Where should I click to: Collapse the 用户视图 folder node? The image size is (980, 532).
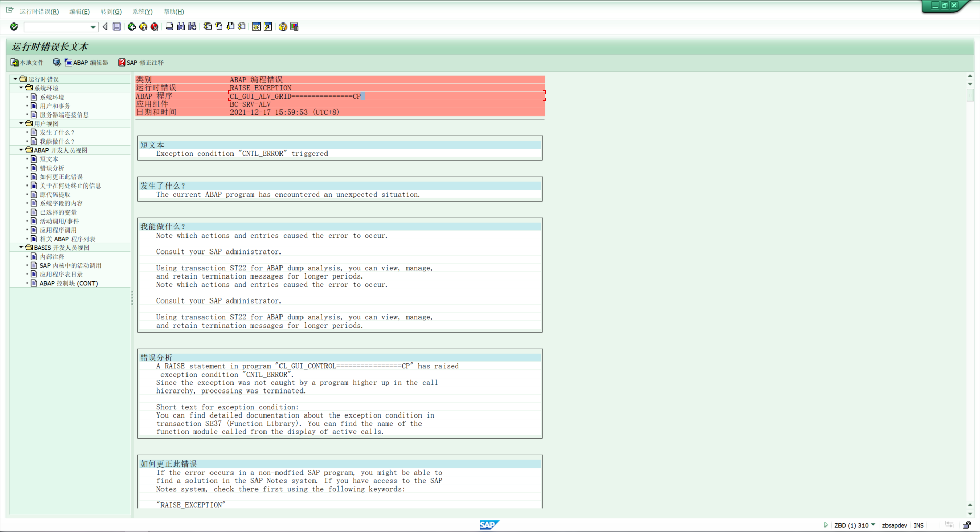point(21,123)
